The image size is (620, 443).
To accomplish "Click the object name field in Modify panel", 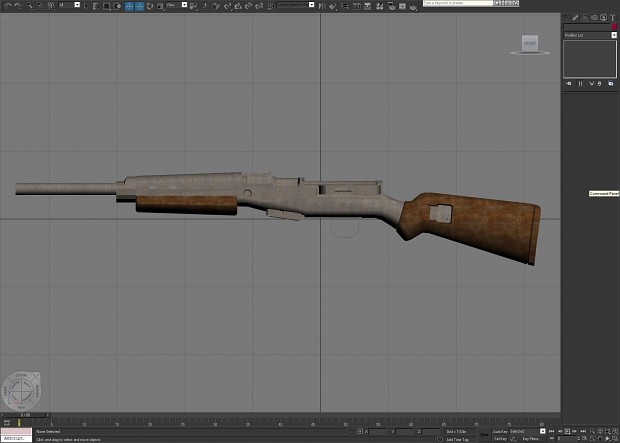I will tap(587, 27).
